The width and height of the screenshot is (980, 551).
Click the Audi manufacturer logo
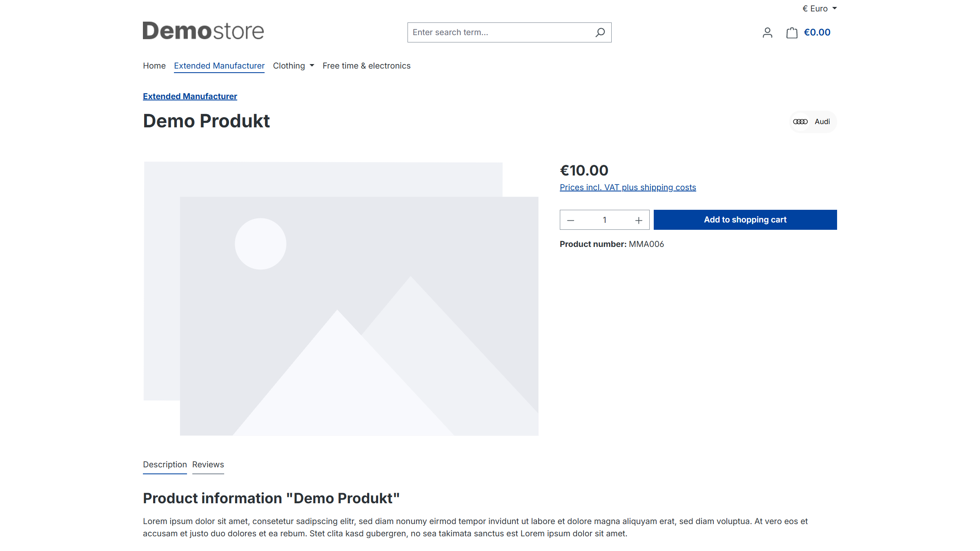pyautogui.click(x=800, y=122)
